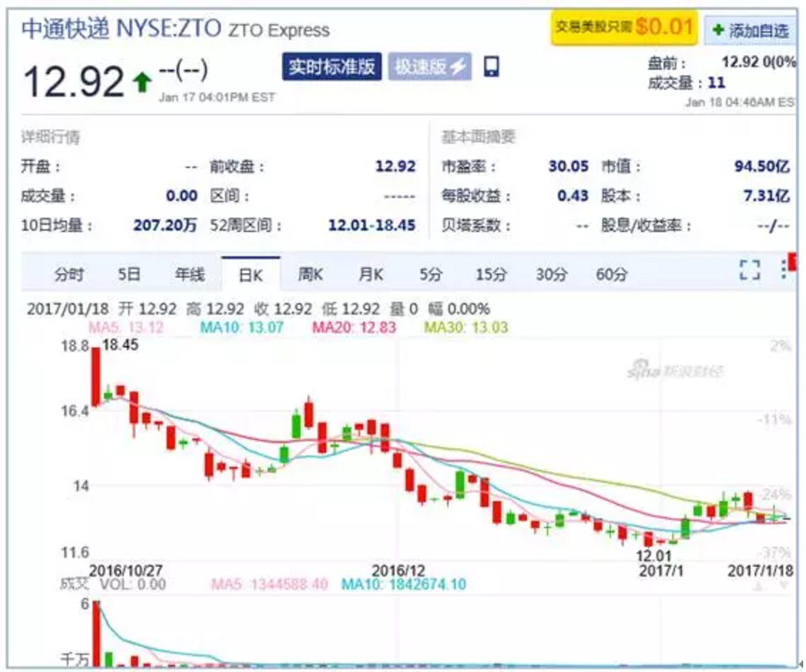
Task: Click the 股本 value 7.31亿
Action: [766, 196]
